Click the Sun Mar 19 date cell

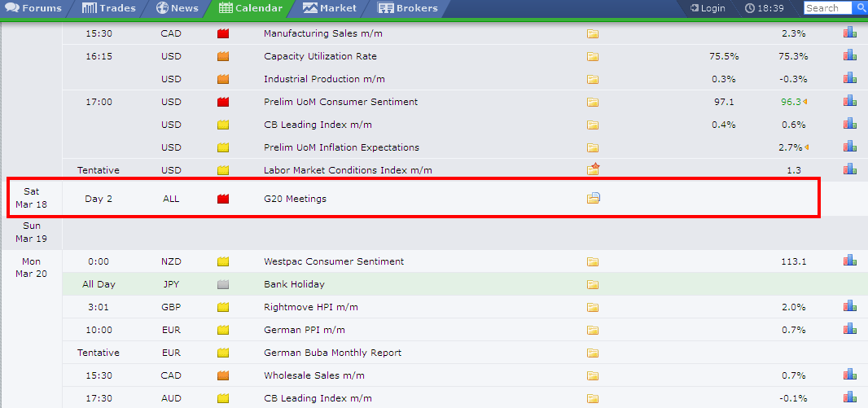[32, 233]
